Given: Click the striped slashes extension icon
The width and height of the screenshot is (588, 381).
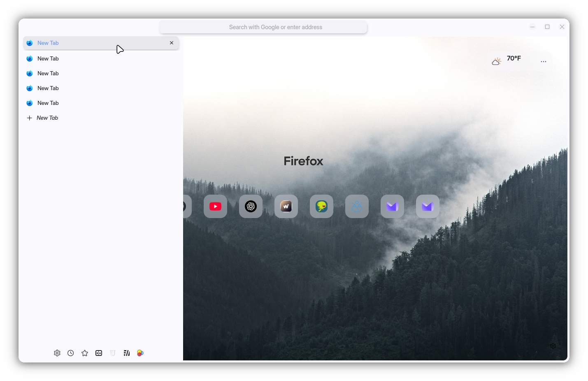Looking at the screenshot, I should coord(127,353).
